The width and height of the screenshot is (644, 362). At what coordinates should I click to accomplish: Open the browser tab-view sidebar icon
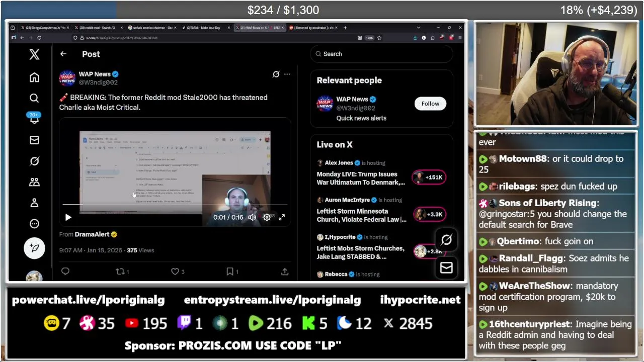[13, 38]
